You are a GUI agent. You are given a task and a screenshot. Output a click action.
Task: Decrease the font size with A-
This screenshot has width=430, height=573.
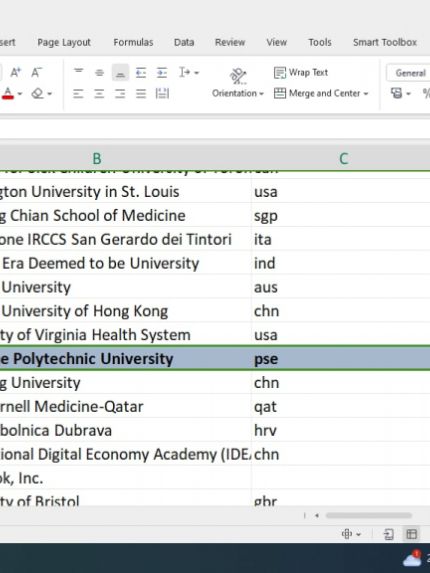tap(36, 72)
